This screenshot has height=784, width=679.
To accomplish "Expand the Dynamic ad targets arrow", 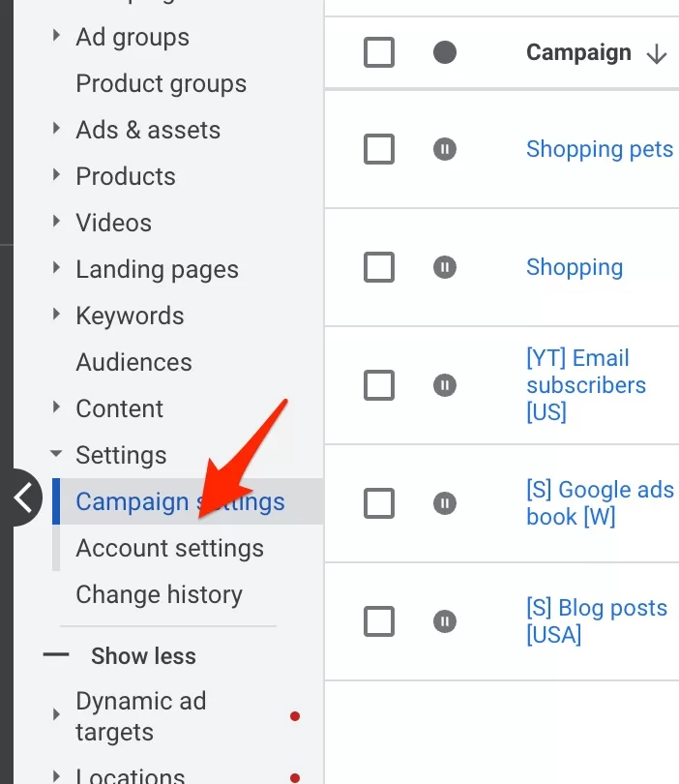I will point(56,714).
